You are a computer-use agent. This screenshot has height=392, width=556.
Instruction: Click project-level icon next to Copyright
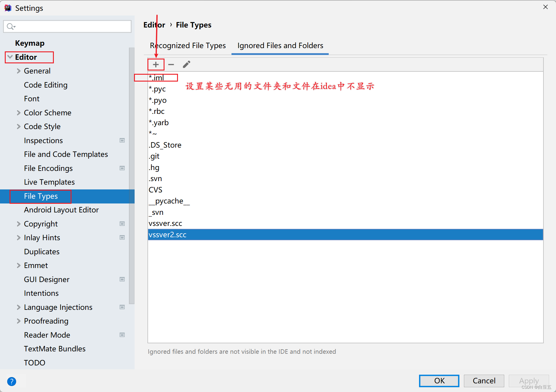(x=122, y=224)
